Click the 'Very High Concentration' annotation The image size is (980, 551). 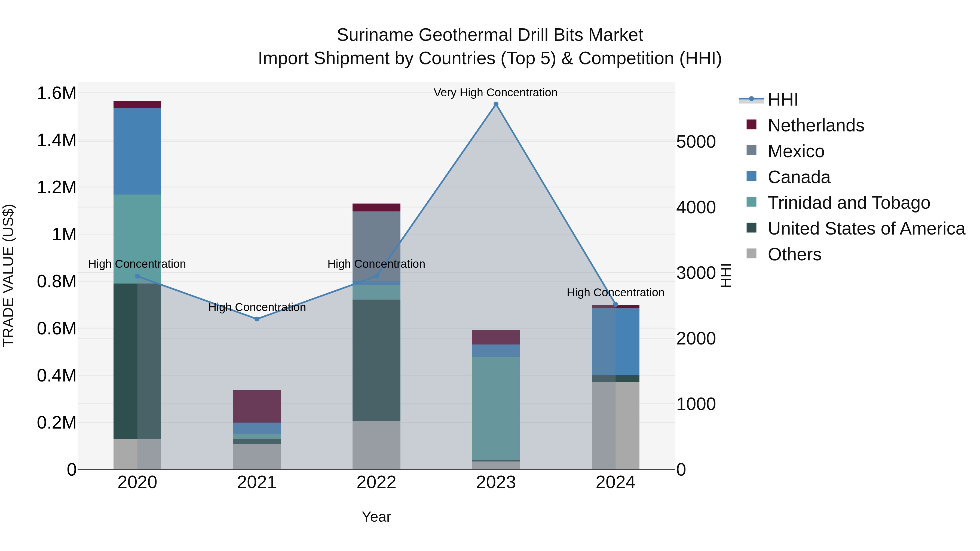(495, 93)
